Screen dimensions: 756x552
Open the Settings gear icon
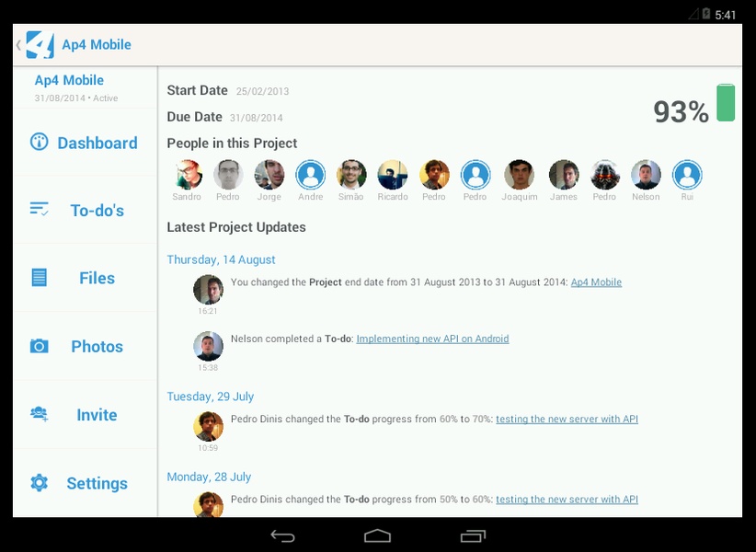[39, 483]
